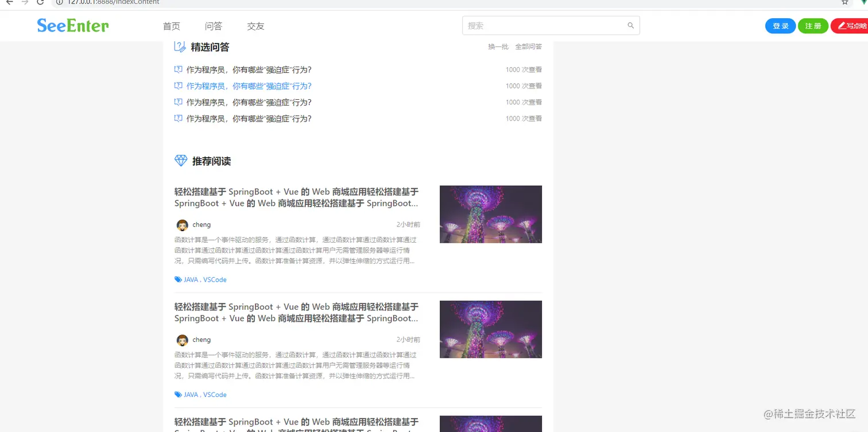This screenshot has height=432, width=868.
Task: Click the browser back arrow
Action: pos(9,3)
